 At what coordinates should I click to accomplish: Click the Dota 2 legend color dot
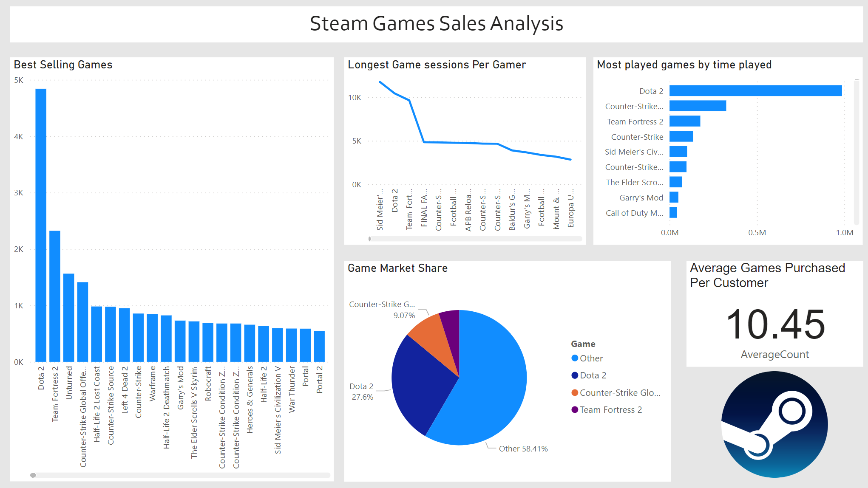575,375
